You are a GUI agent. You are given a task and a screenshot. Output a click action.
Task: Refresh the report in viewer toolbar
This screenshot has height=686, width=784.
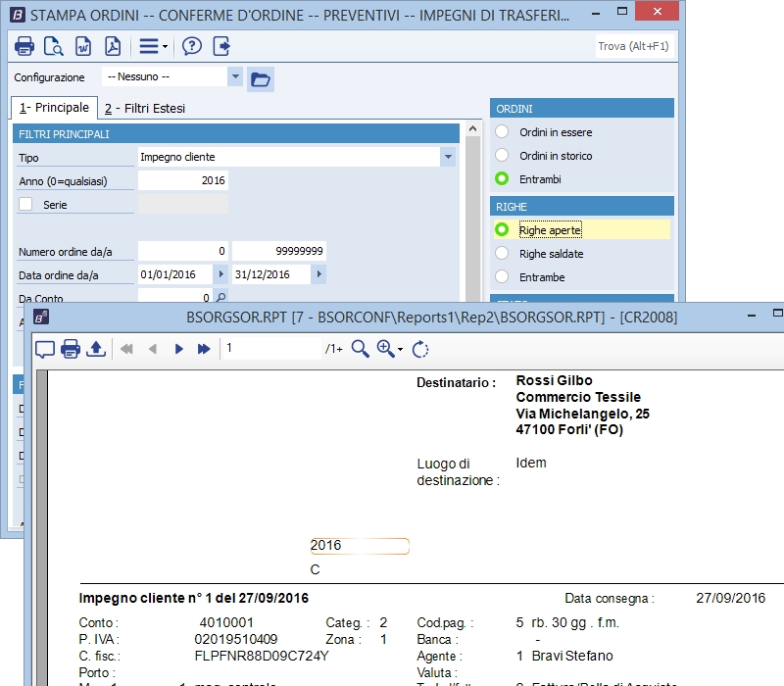coord(421,348)
